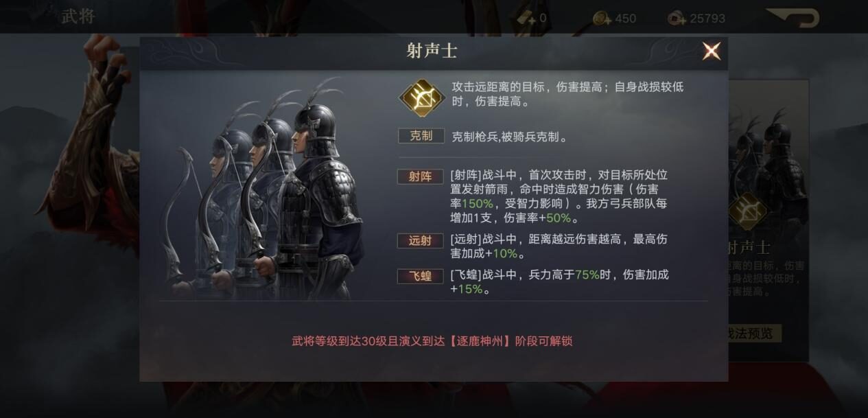Select the 远射 skill tag
The height and width of the screenshot is (418, 868).
point(420,240)
